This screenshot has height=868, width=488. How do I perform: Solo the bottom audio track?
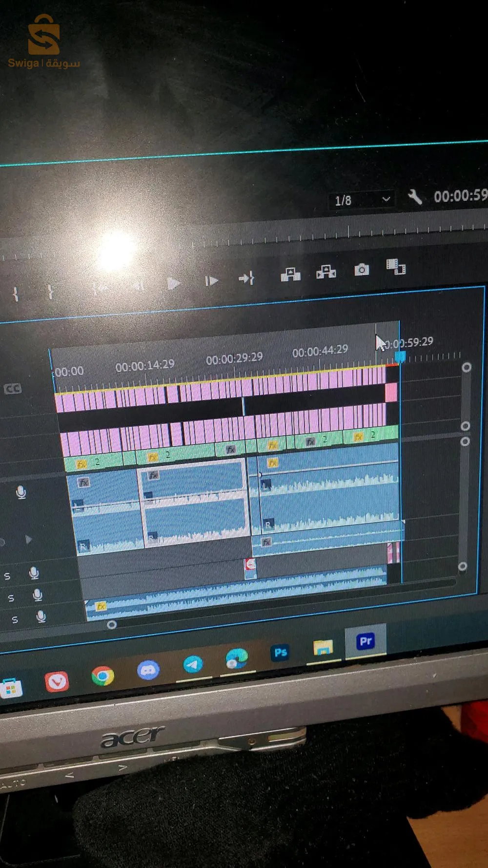pyautogui.click(x=15, y=619)
